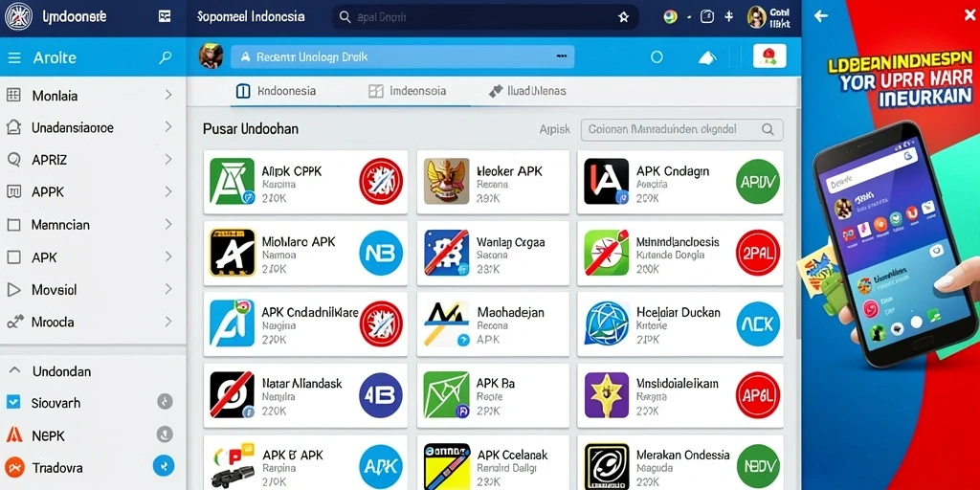
Task: Collapse the Undondan section caret
Action: 14,371
